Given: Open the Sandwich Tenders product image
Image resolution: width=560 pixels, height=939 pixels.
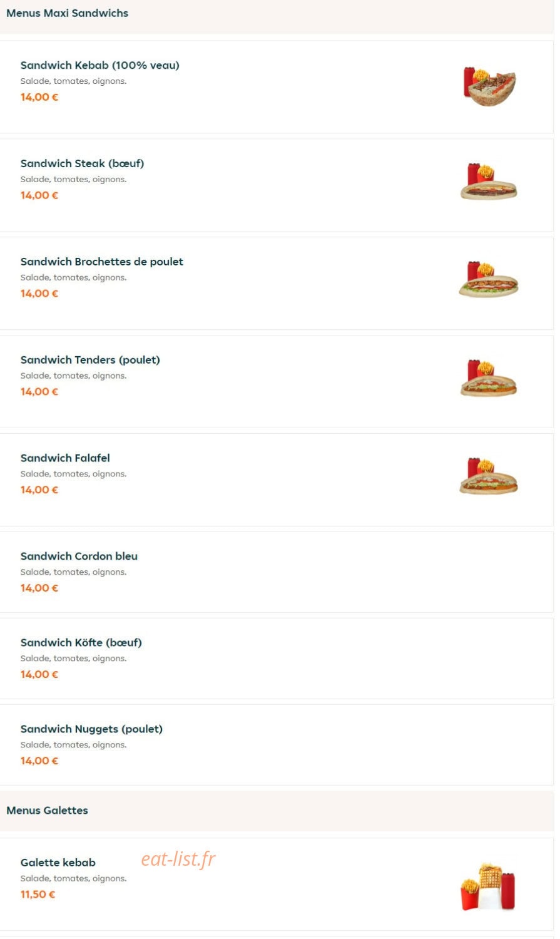Looking at the screenshot, I should 489,378.
